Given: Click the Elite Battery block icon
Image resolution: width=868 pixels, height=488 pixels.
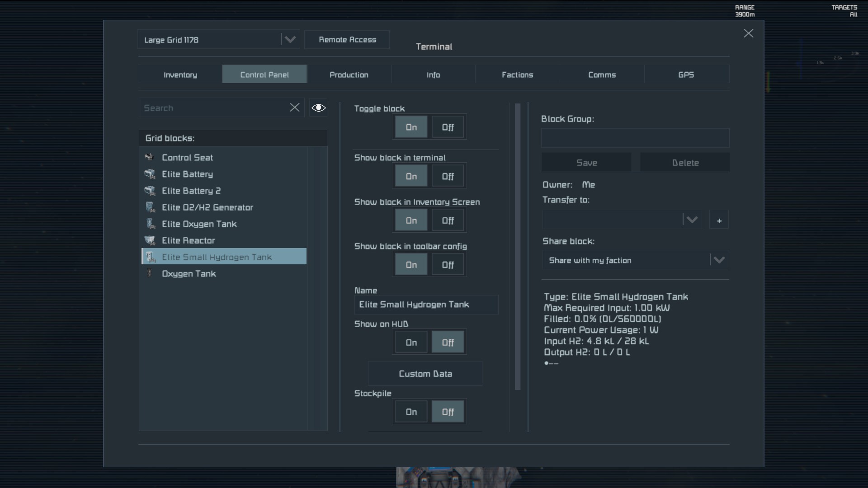Looking at the screenshot, I should tap(150, 174).
